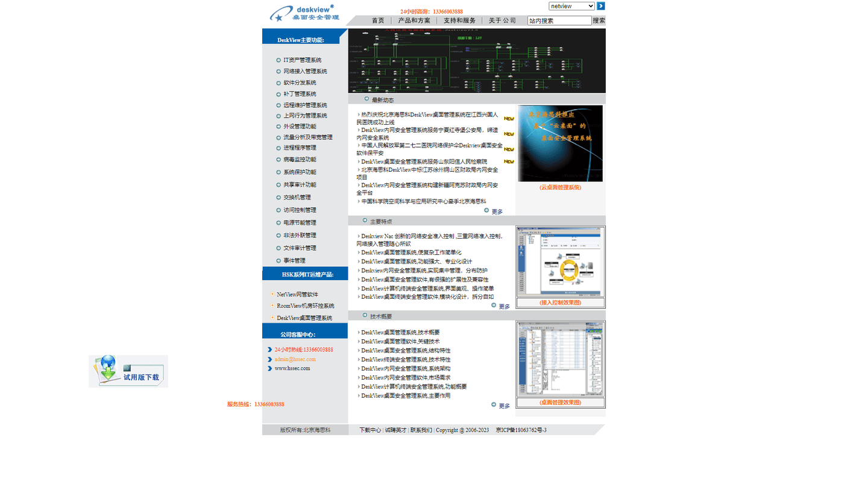
Task: Click the network topology banner image
Action: [x=477, y=61]
